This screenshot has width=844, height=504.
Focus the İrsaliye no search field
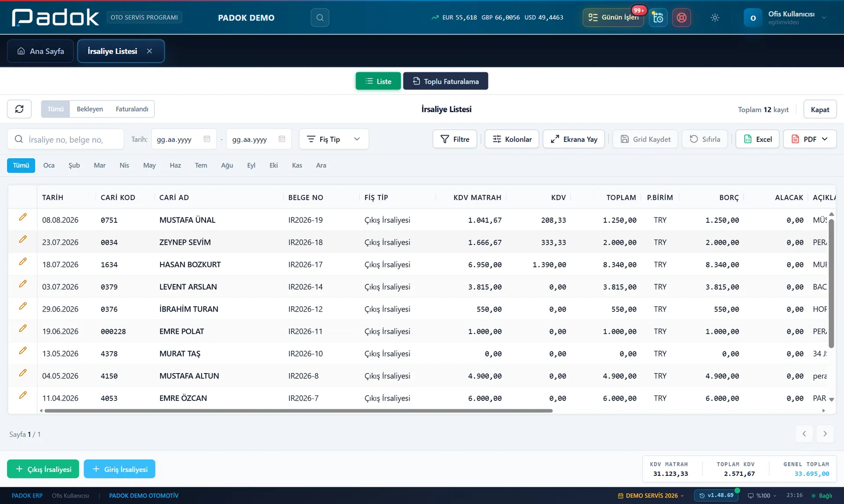click(x=65, y=139)
